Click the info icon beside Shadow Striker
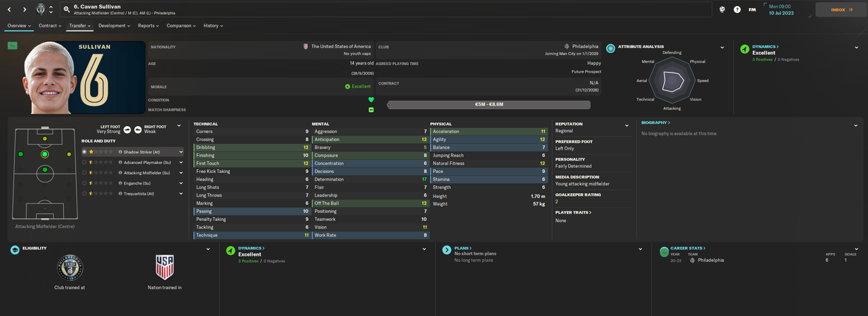Screen dimensions: 868x316 point(120,153)
